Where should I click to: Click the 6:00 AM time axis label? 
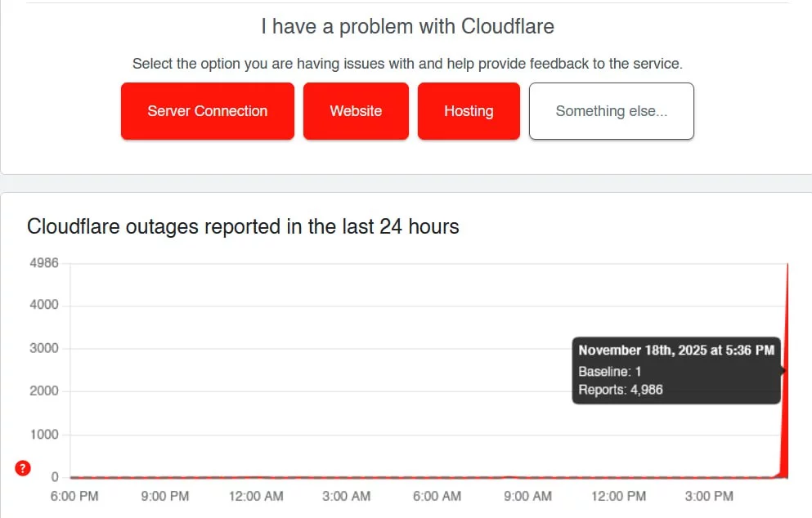pyautogui.click(x=437, y=496)
